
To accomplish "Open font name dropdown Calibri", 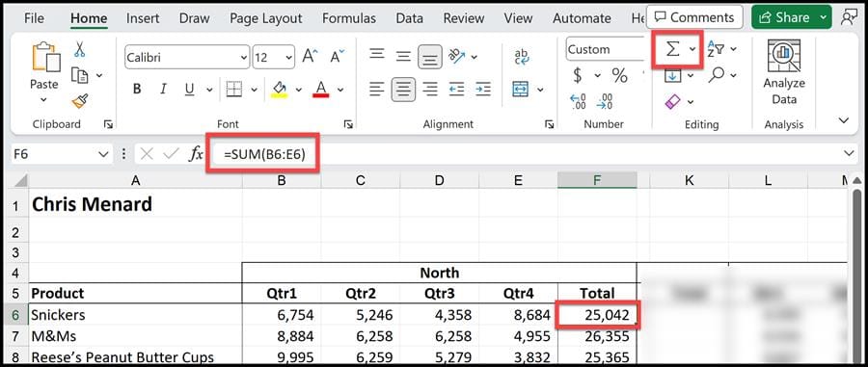I will pyautogui.click(x=244, y=58).
